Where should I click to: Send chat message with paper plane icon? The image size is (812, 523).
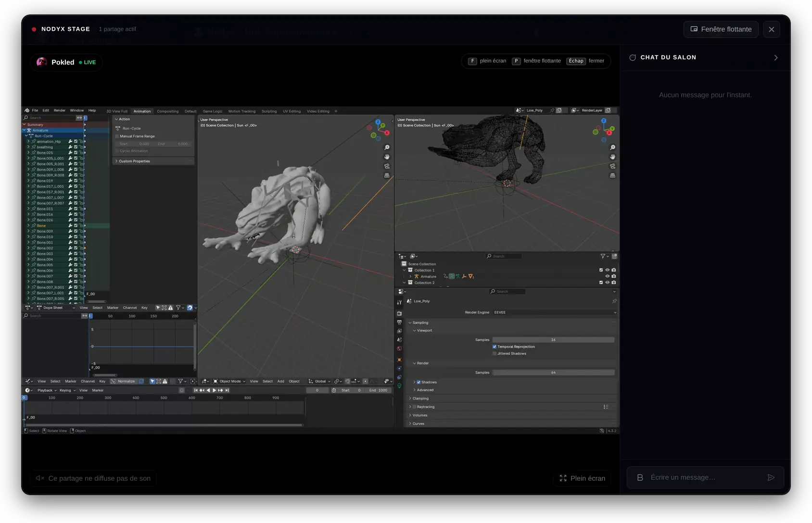[771, 477]
